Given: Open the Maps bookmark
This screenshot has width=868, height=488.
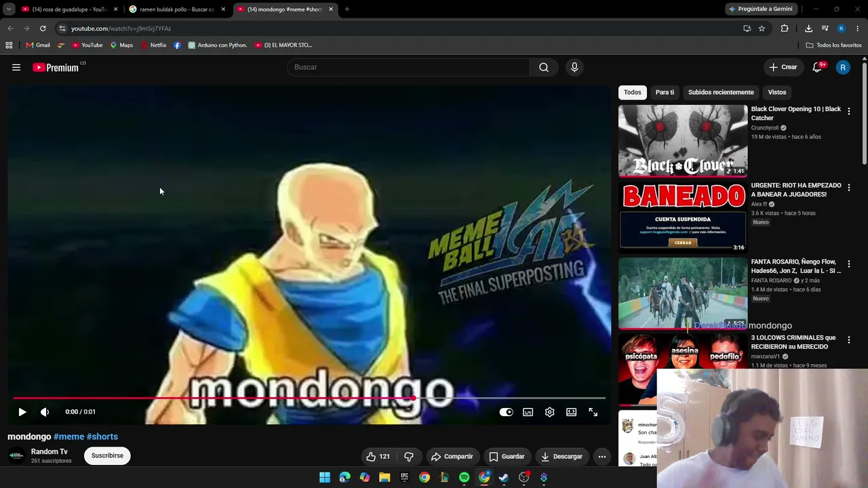Looking at the screenshot, I should point(122,45).
